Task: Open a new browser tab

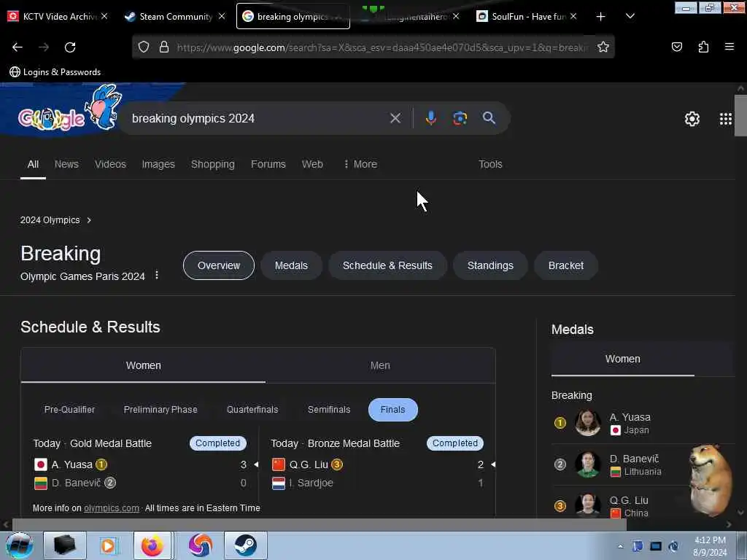Action: tap(600, 17)
